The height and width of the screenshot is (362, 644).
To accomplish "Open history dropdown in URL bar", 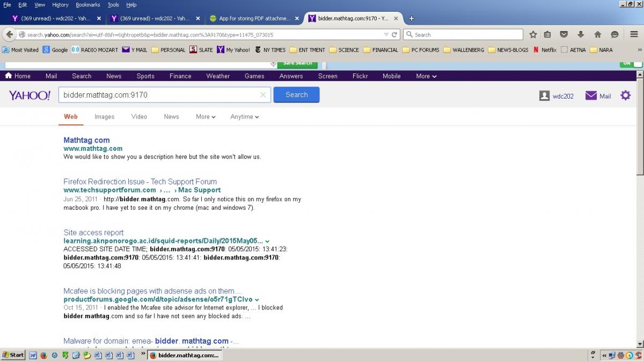I will 385,34.
